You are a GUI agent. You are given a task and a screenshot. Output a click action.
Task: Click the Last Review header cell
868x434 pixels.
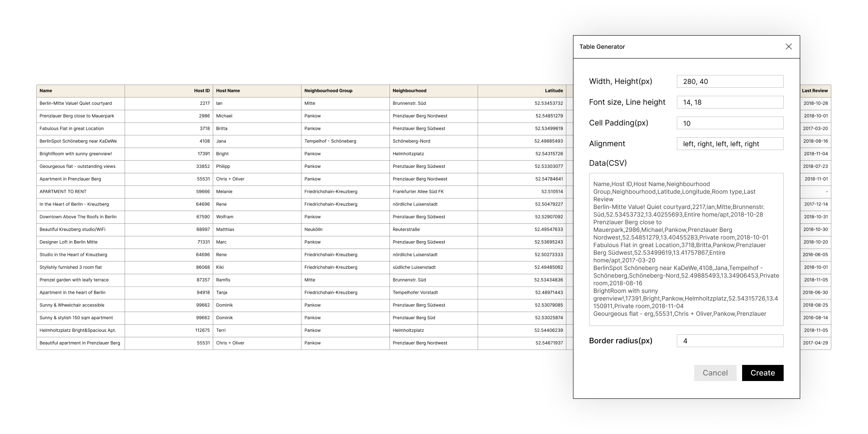click(815, 91)
